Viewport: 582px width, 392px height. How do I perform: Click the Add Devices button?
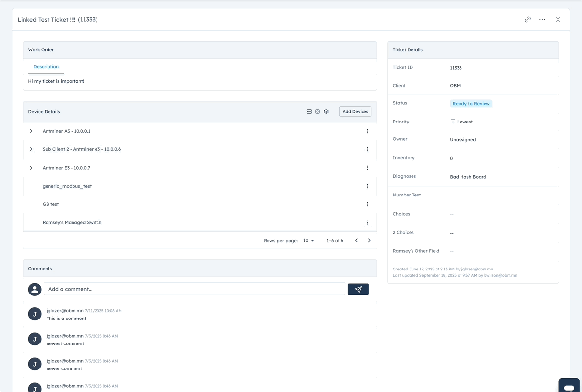[x=355, y=112]
